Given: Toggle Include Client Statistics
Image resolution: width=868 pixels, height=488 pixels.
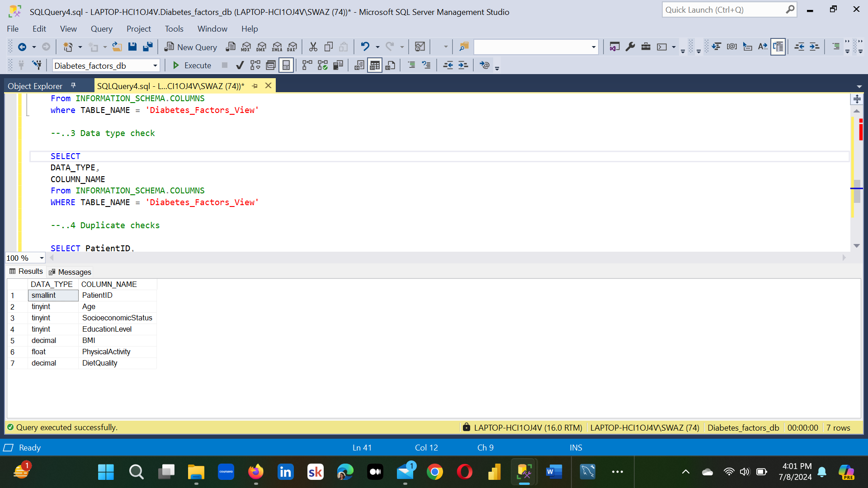Looking at the screenshot, I should click(338, 66).
